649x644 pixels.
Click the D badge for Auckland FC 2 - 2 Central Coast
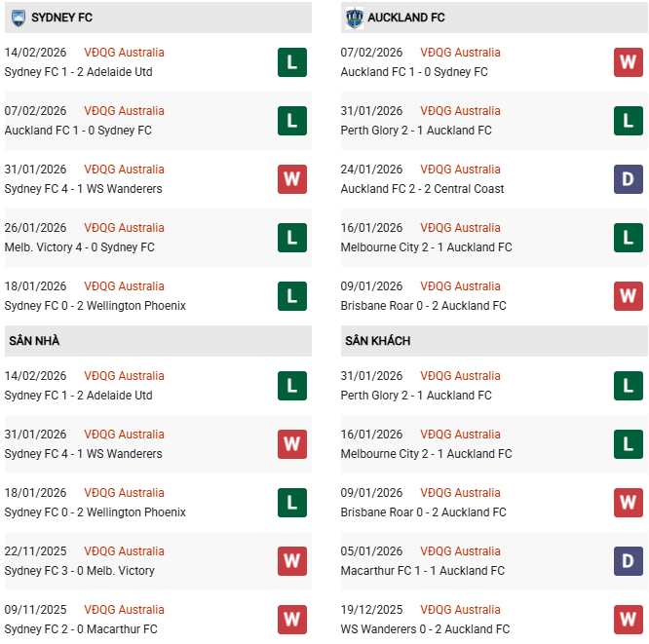tap(628, 179)
